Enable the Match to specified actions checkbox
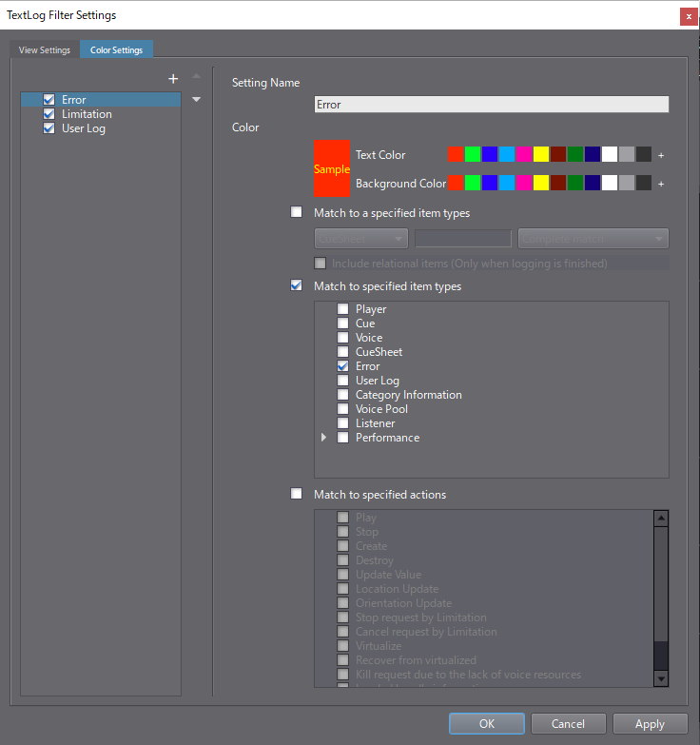This screenshot has height=745, width=700. (x=296, y=495)
